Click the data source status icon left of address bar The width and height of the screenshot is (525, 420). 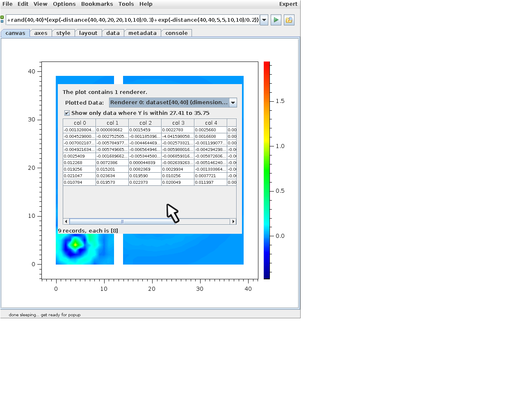(2, 20)
